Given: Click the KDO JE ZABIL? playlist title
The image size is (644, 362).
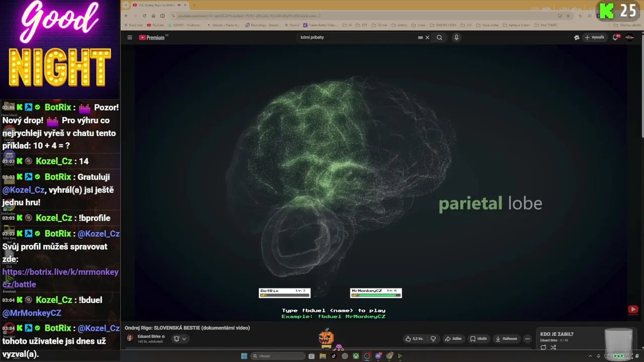Looking at the screenshot, I should (556, 334).
